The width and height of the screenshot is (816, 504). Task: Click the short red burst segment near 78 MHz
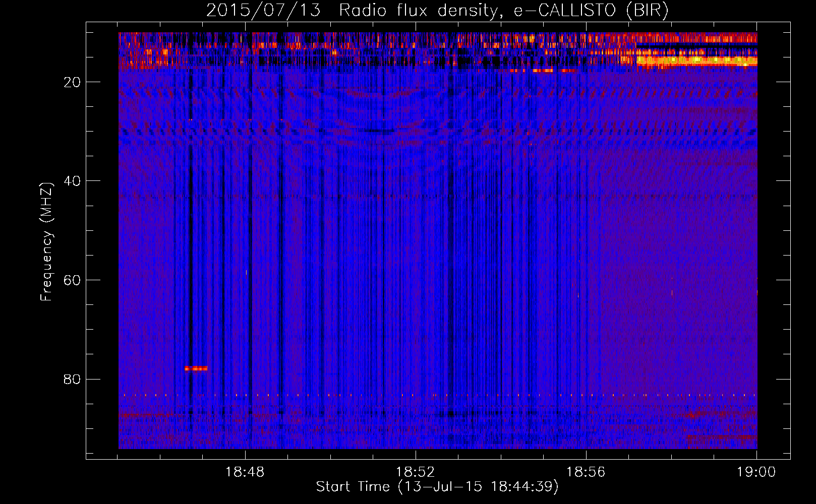click(x=196, y=368)
